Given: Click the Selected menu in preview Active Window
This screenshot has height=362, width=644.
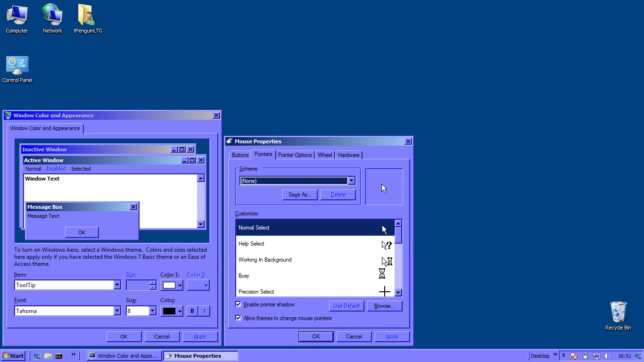Looking at the screenshot, I should pos(81,169).
